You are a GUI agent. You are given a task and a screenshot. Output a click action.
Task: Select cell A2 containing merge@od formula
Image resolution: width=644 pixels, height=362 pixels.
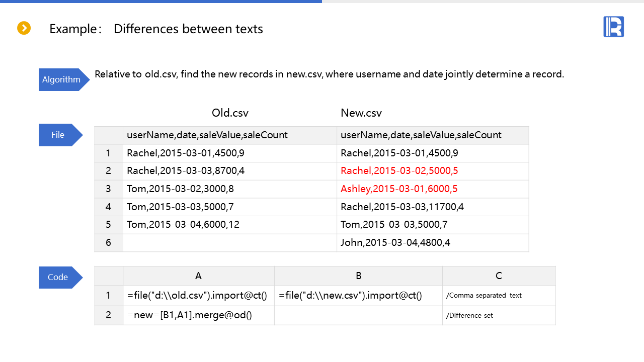[x=189, y=315]
